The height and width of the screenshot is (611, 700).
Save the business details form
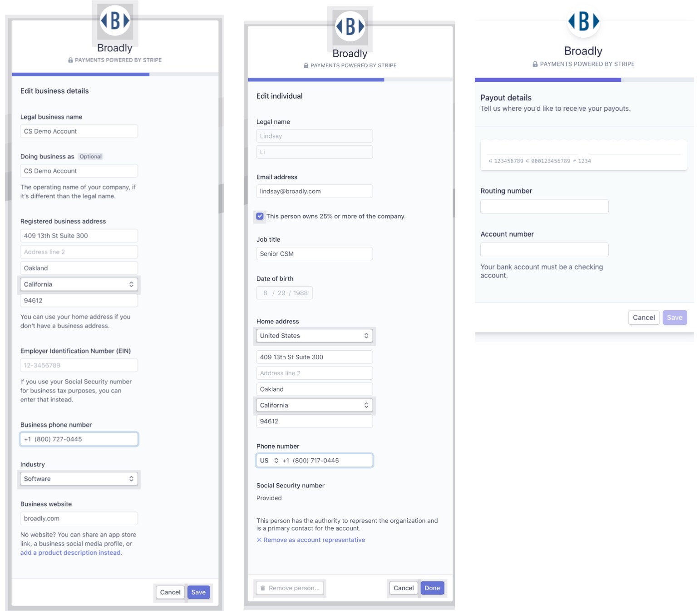pyautogui.click(x=198, y=592)
